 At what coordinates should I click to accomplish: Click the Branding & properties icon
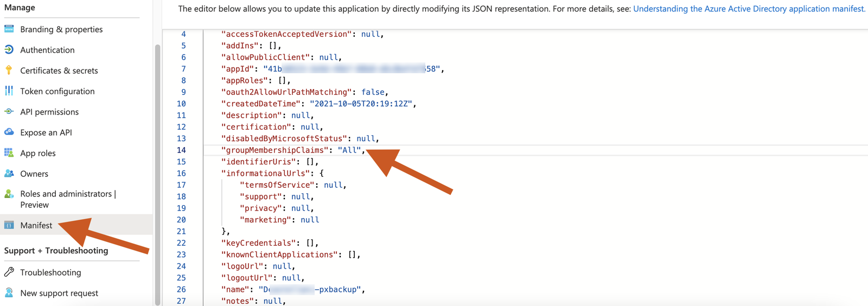(9, 29)
